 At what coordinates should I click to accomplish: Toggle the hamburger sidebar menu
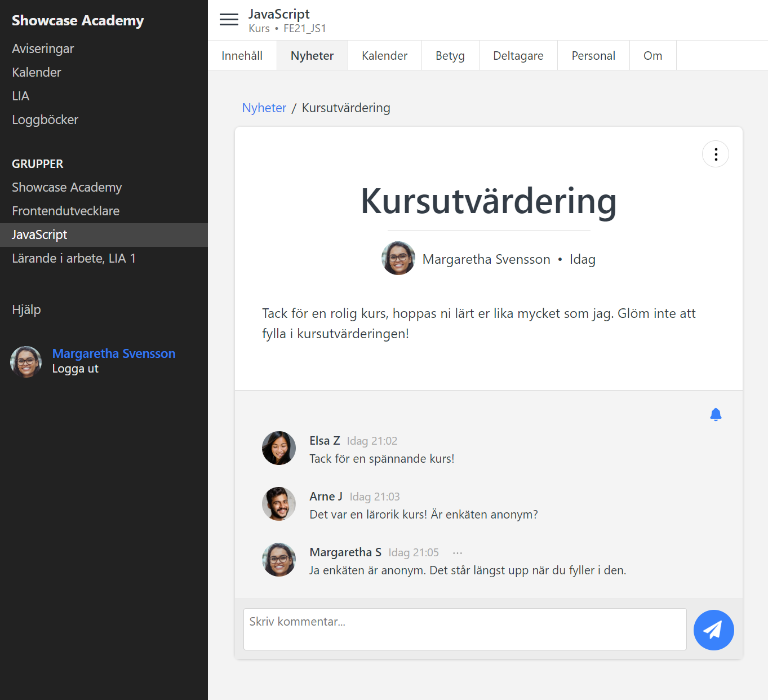point(229,20)
